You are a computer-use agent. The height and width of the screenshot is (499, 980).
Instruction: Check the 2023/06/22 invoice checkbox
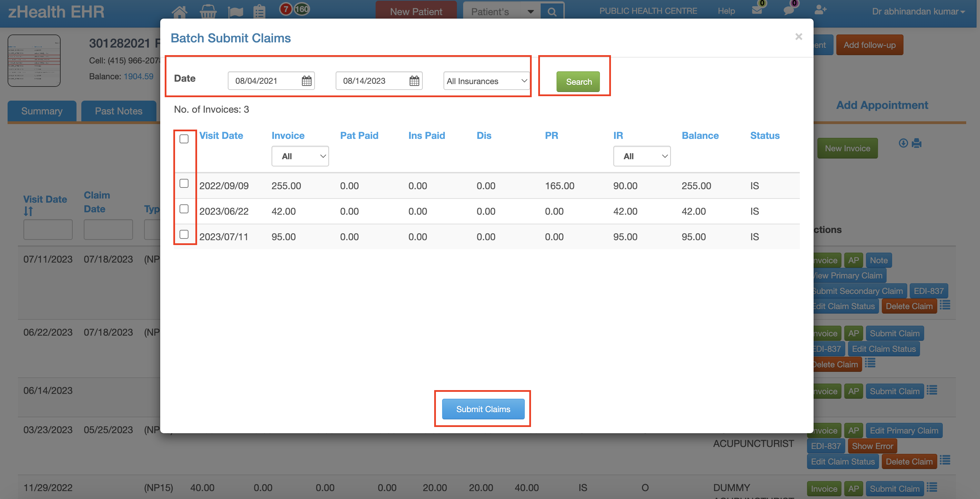point(184,209)
